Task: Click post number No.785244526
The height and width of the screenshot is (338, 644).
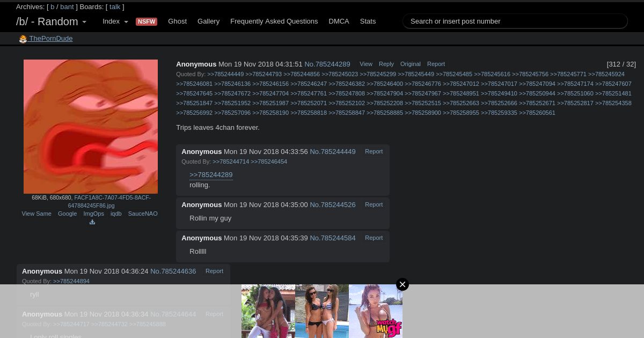Action: (333, 204)
